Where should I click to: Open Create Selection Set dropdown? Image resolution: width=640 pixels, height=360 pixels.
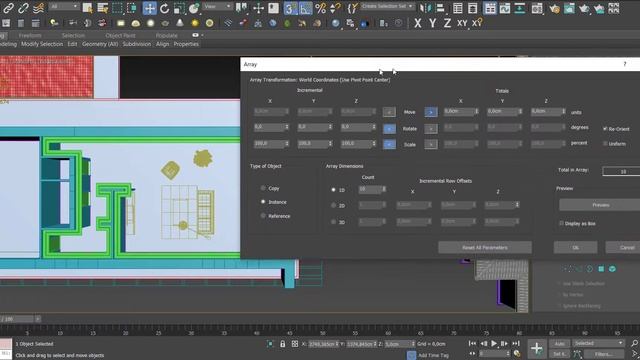click(x=387, y=6)
